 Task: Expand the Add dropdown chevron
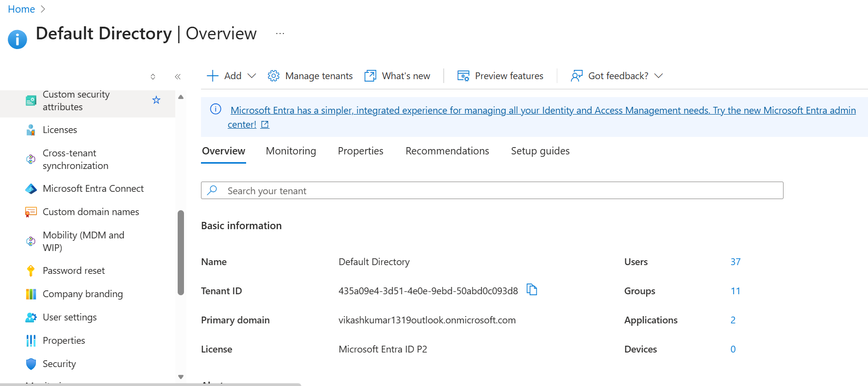pos(251,76)
